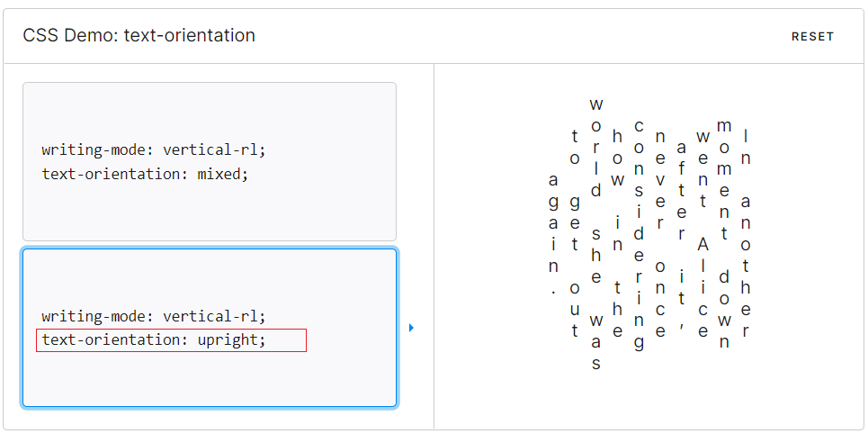Click the vertical word 'considering'
This screenshot has height=434, width=868.
pyautogui.click(x=639, y=235)
